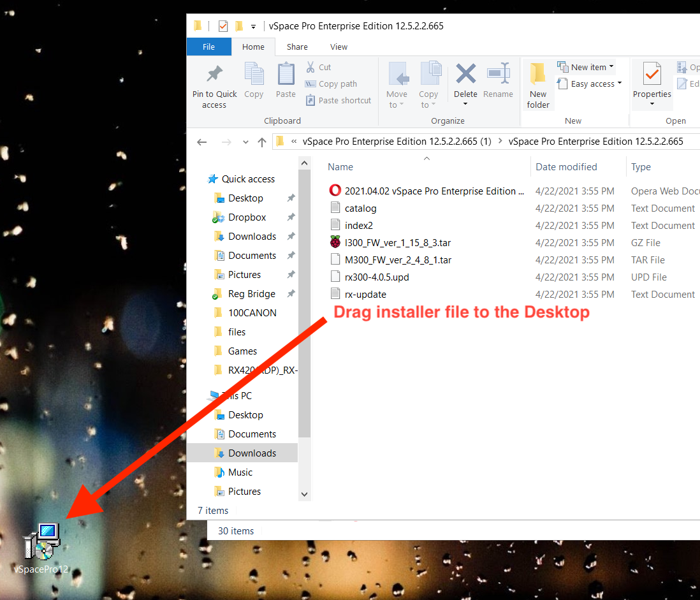Open the File tab

[208, 47]
